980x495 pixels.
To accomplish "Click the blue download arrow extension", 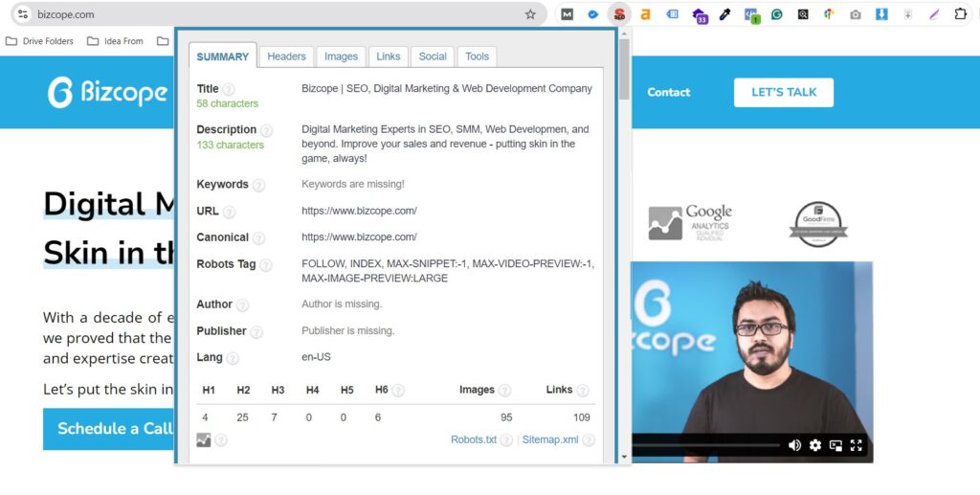I will tap(881, 14).
